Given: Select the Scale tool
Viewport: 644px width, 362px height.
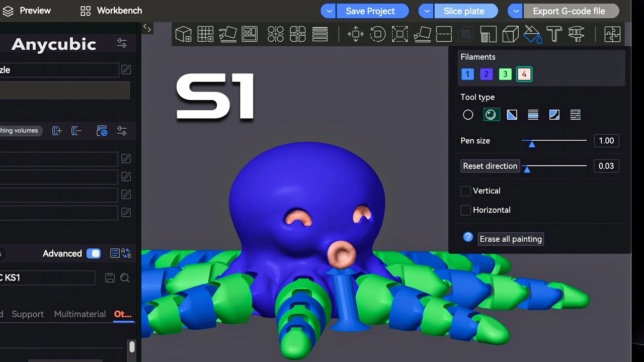Looking at the screenshot, I should point(400,34).
